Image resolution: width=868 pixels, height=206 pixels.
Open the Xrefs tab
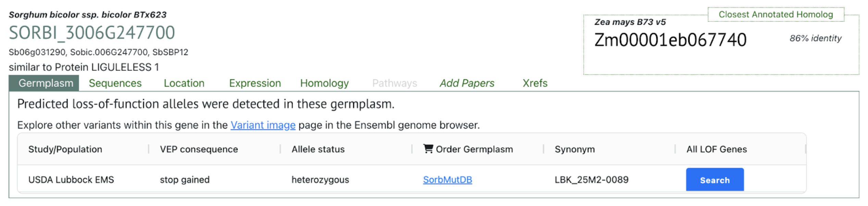tap(535, 83)
